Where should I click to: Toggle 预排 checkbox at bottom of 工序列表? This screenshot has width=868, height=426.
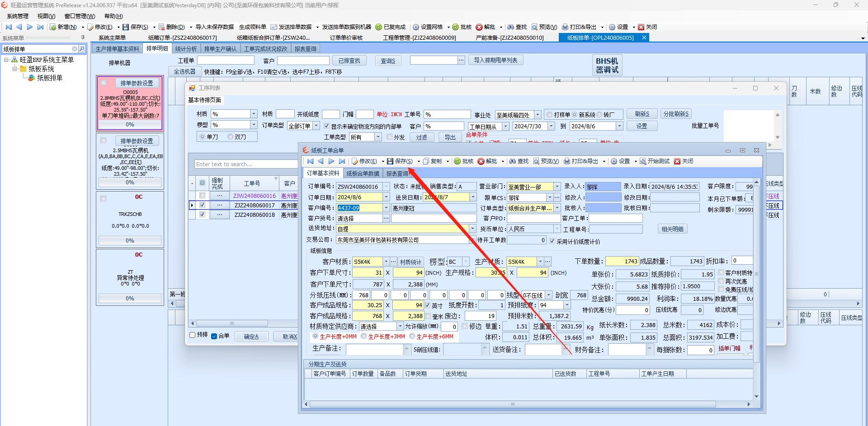[x=193, y=335]
